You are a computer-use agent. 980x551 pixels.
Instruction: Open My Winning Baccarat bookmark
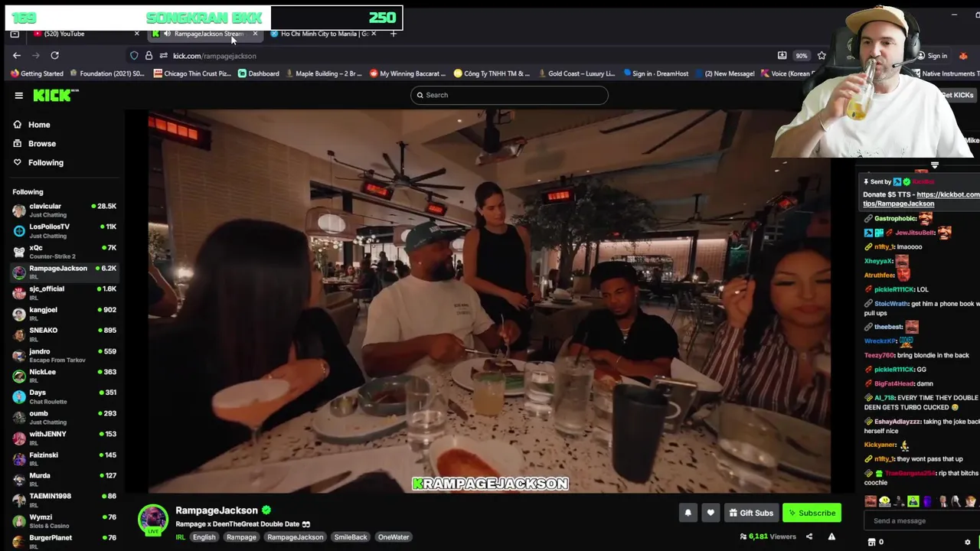pyautogui.click(x=407, y=73)
